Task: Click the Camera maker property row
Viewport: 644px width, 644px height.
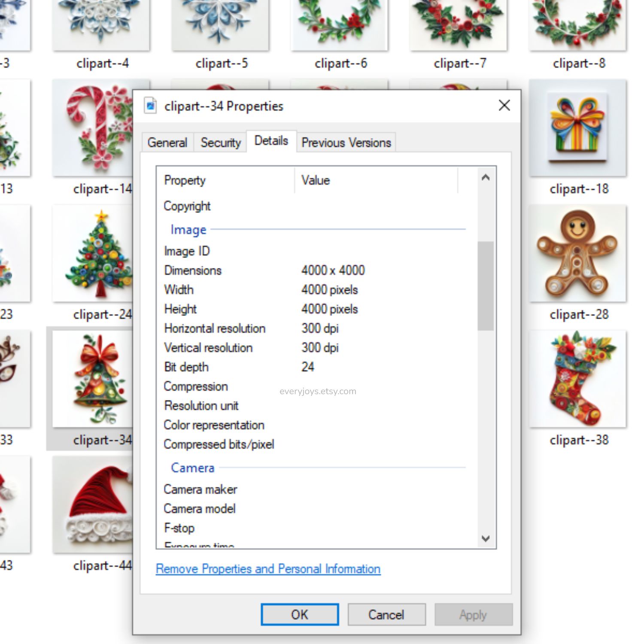Action: point(316,489)
